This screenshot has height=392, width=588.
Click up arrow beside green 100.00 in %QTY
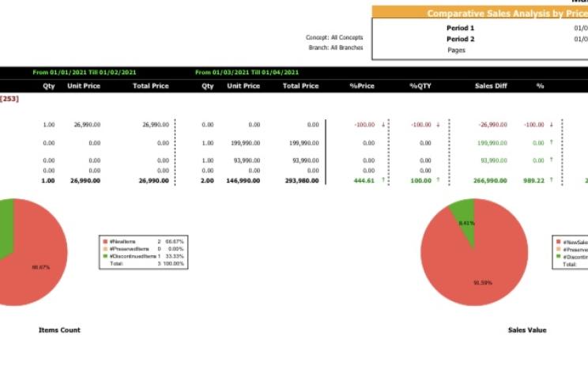[x=438, y=180]
